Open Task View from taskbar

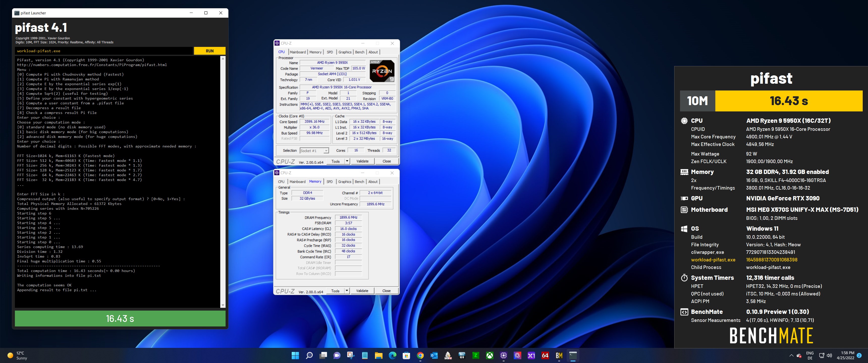(323, 355)
